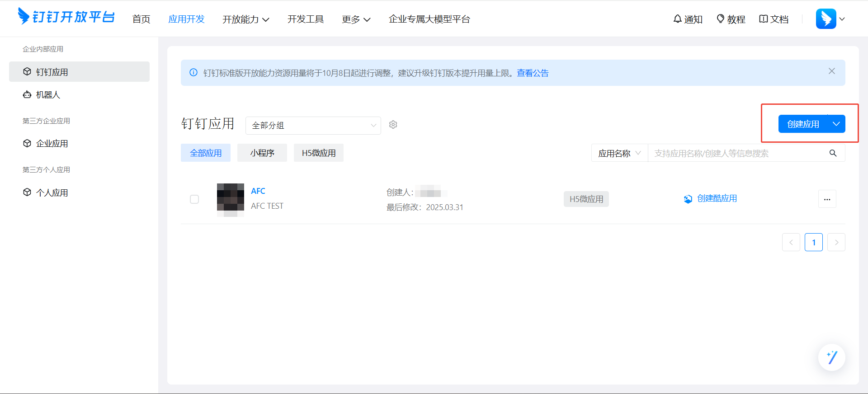868x394 pixels.
Task: Open the 应用名称 search type dropdown
Action: 620,153
